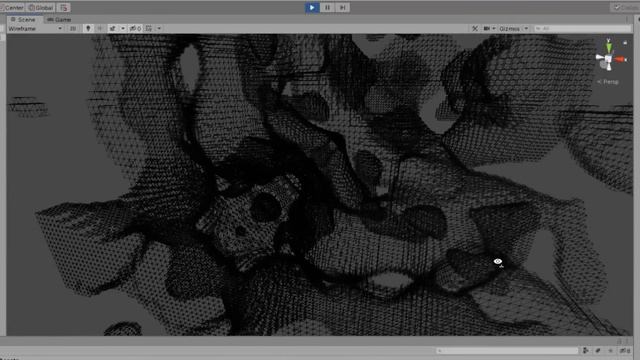Toggle the Center pivot mode button
The image size is (640, 360).
pos(12,7)
